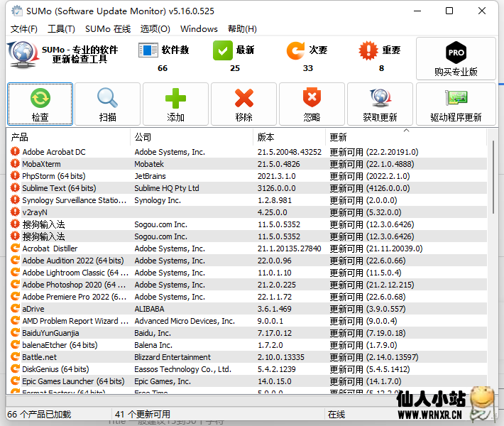
Task: Click status bar text 66 个产品已加载
Action: 39,414
